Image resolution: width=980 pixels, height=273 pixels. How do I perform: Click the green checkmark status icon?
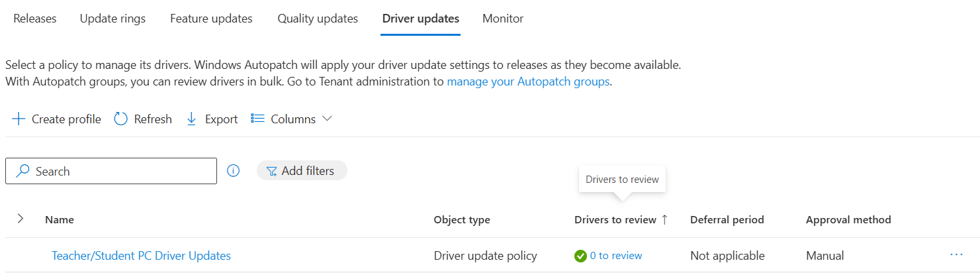580,256
